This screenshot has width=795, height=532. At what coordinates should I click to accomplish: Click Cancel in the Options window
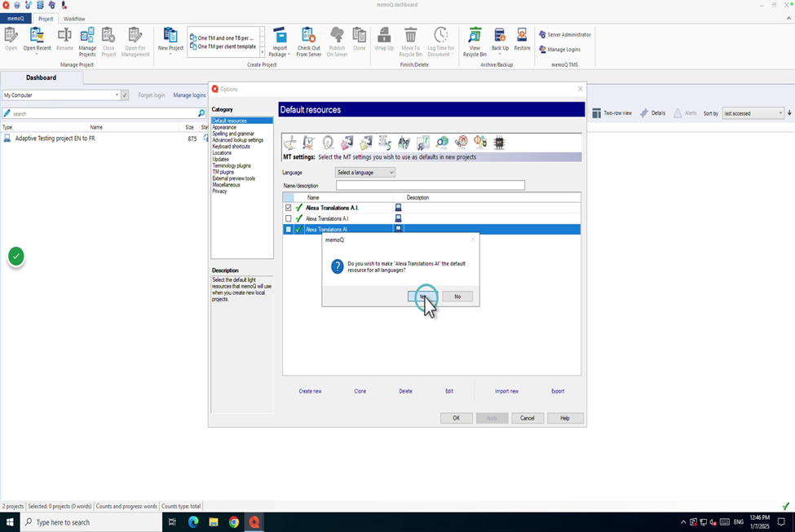click(528, 418)
